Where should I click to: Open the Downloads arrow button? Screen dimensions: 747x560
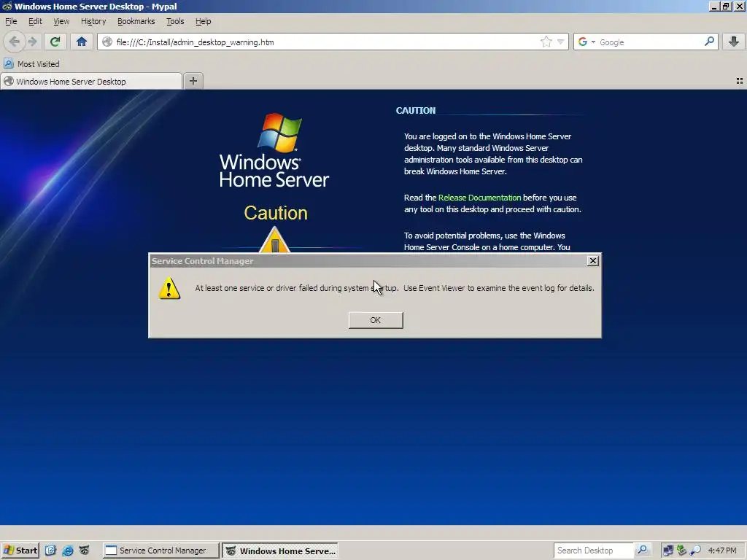click(734, 42)
